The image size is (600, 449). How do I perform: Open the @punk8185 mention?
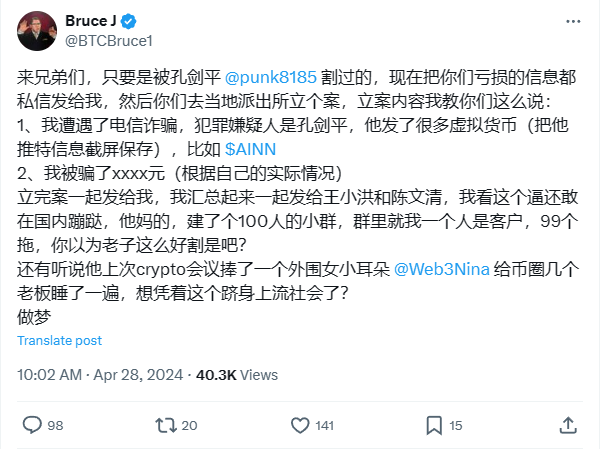[x=271, y=77]
